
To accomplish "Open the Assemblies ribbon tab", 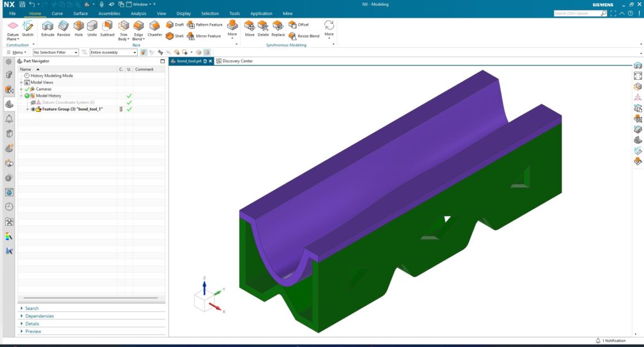I will [109, 13].
